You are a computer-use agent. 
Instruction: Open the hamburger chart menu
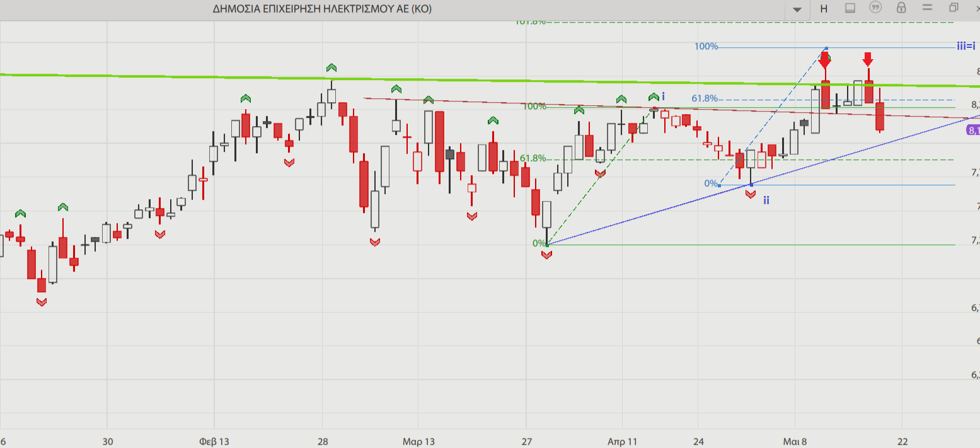pyautogui.click(x=927, y=8)
